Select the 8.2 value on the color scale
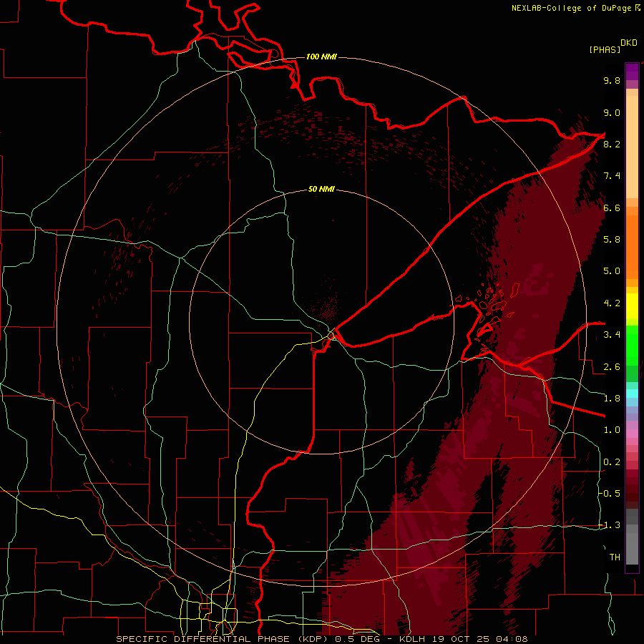This screenshot has width=644, height=644. pyautogui.click(x=612, y=144)
